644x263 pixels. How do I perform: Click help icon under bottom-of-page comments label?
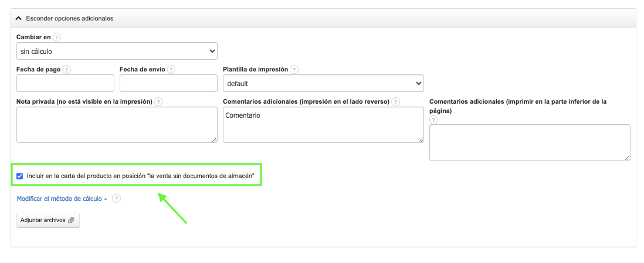[434, 119]
